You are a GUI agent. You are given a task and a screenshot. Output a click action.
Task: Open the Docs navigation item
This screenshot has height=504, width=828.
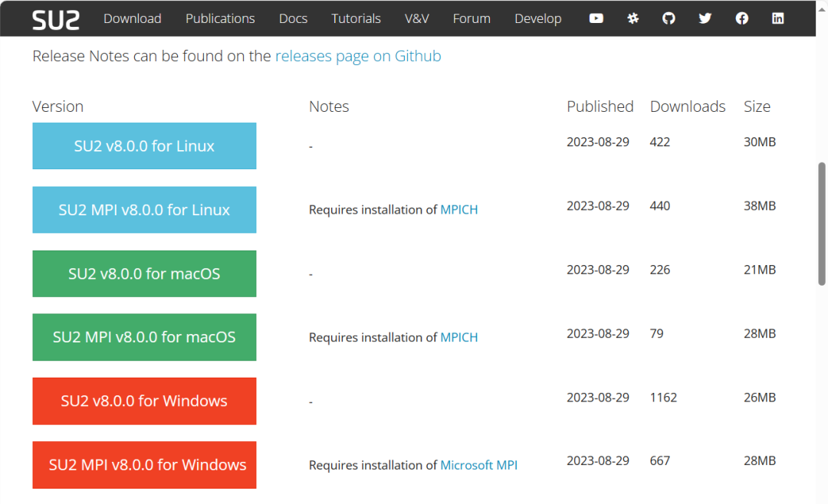(x=293, y=18)
